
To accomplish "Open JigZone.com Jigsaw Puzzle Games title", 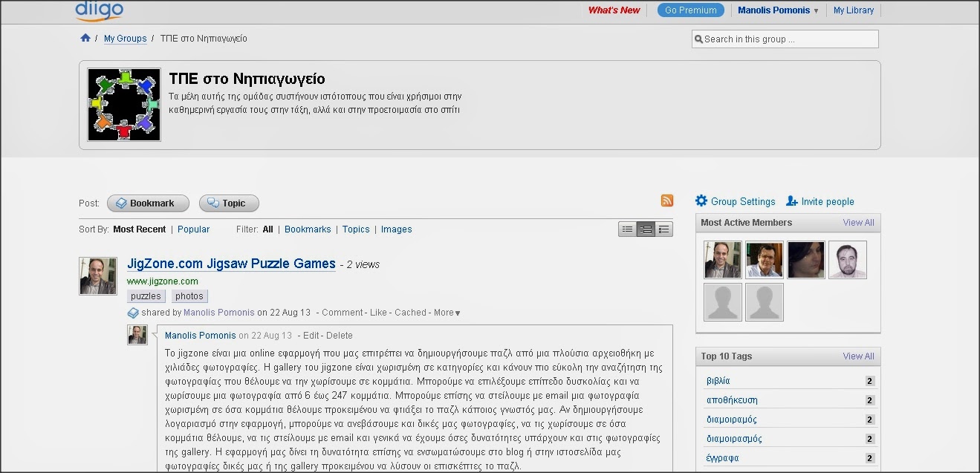I will coord(231,264).
